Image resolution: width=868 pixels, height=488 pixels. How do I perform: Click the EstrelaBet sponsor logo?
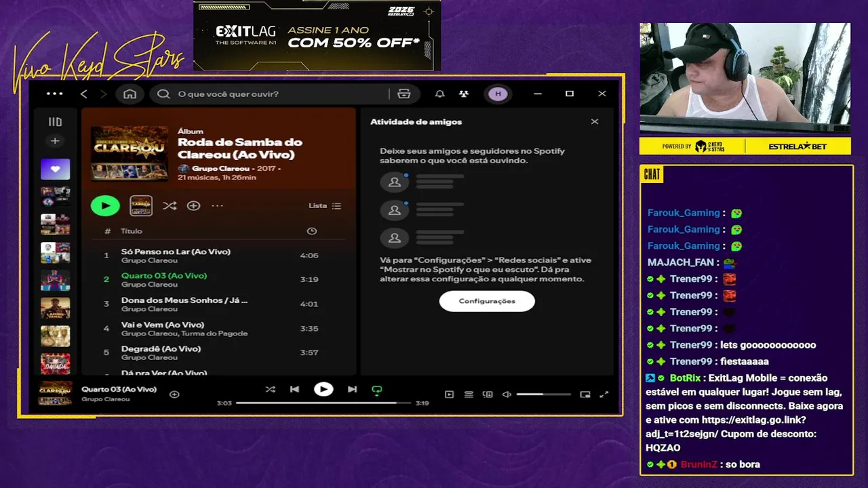pyautogui.click(x=798, y=146)
